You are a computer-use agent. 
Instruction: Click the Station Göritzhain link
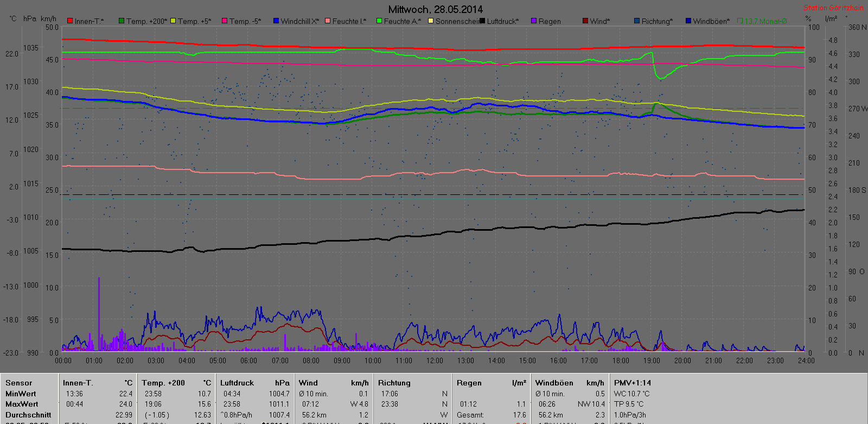click(833, 8)
